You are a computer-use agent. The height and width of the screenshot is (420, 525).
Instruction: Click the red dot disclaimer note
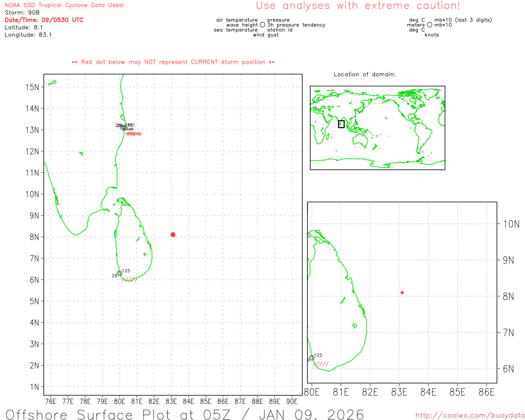(x=173, y=62)
